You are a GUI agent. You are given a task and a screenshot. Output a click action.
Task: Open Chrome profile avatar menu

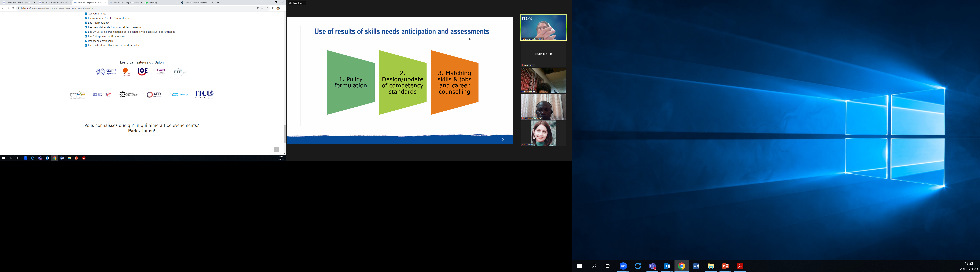[278, 8]
